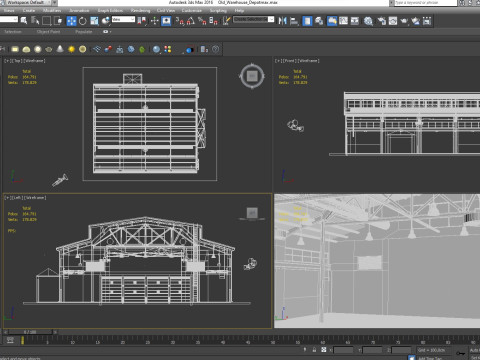
Task: Open the Named Selection Sets dropdown
Action: (254, 20)
